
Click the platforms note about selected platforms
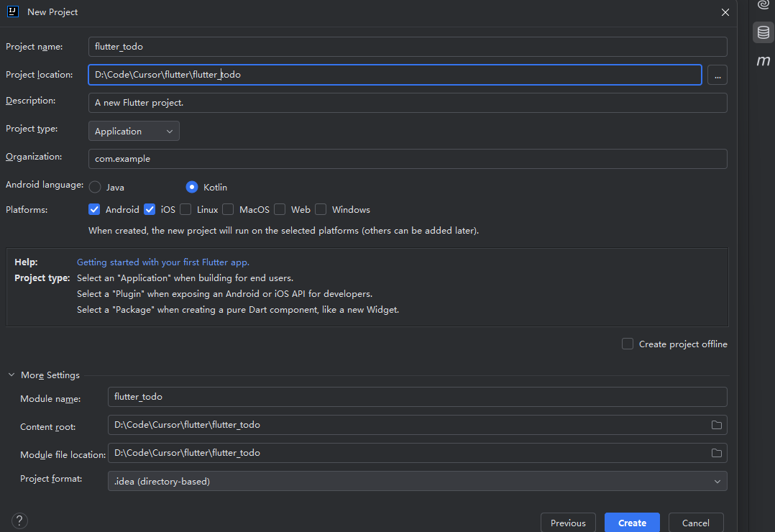pos(284,230)
